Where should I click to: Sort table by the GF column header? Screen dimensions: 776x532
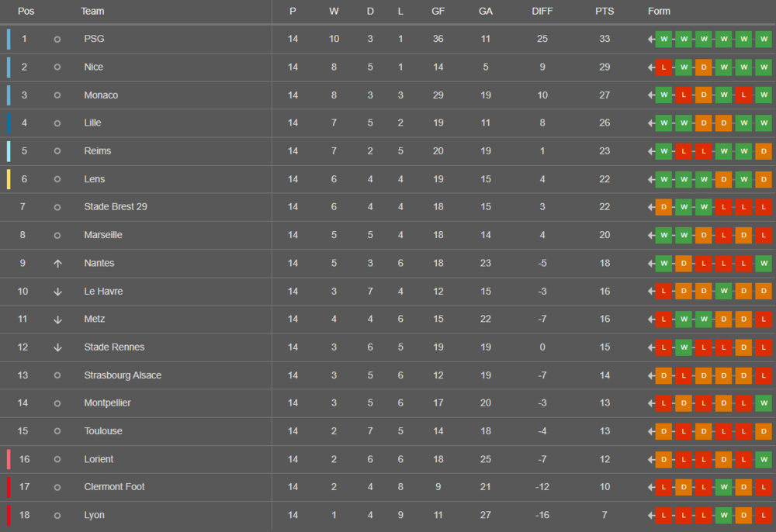click(x=438, y=11)
